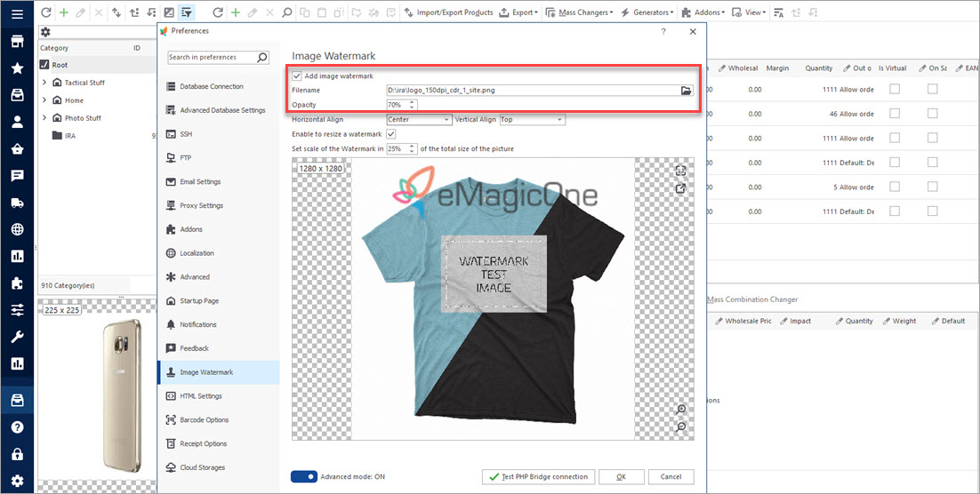Select HTML Settings in preferences list

(x=200, y=396)
